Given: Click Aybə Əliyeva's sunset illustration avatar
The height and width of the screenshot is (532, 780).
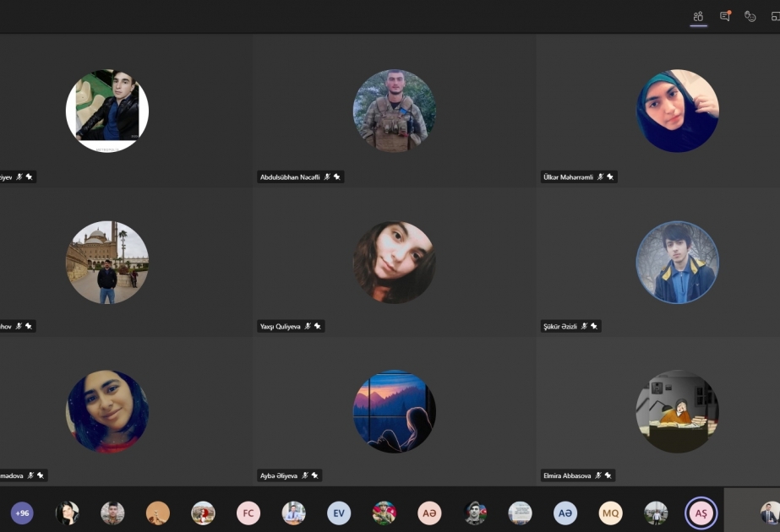Looking at the screenshot, I should pyautogui.click(x=395, y=411).
